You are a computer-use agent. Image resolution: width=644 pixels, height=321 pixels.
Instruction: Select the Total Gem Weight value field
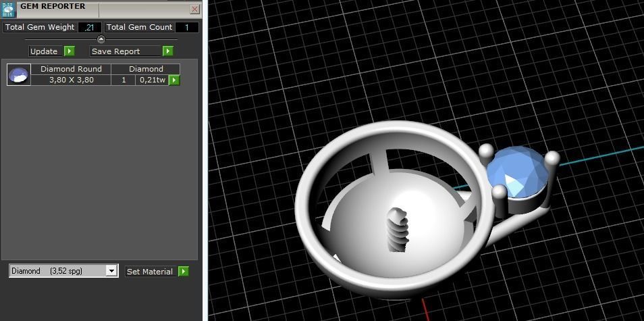pyautogui.click(x=89, y=28)
